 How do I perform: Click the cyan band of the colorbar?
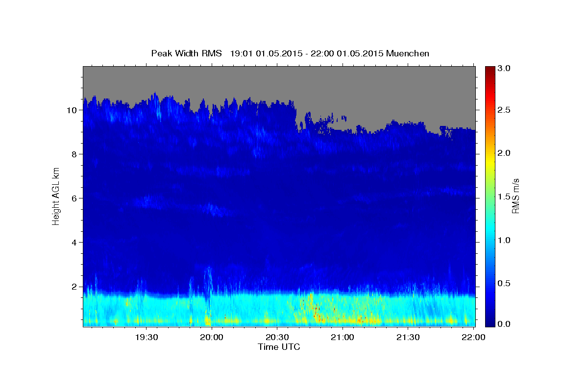click(490, 230)
